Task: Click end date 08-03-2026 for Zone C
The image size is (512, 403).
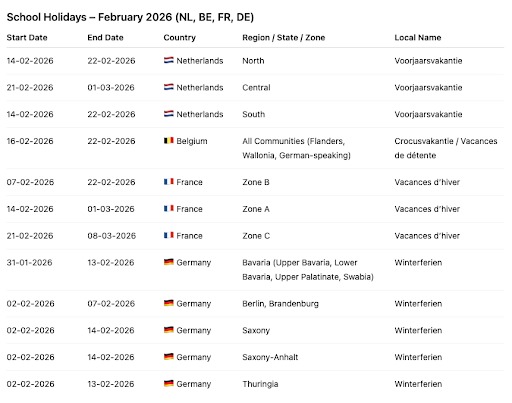Action: coord(112,236)
